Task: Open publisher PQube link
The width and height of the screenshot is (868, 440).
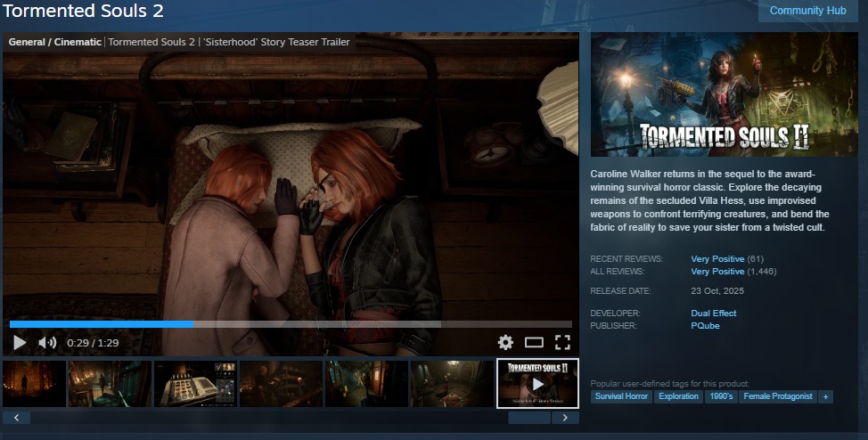Action: tap(705, 326)
